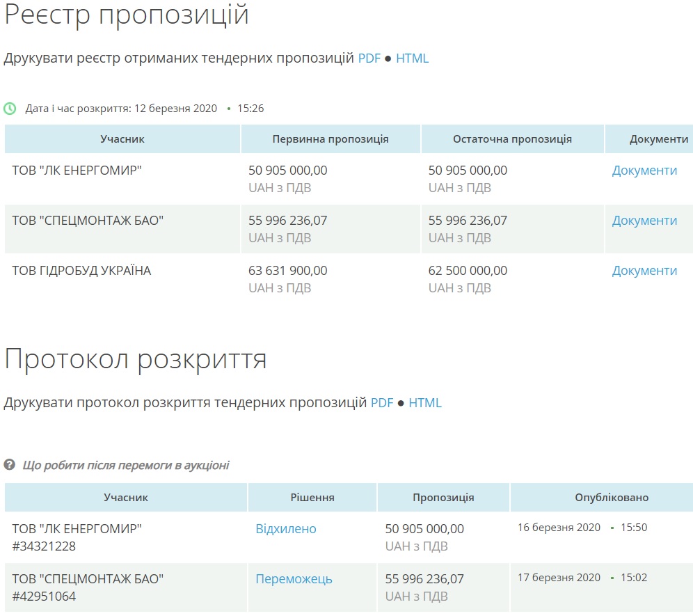Click the date 16 березня 2020
Screen dimensions: 693x616
pyautogui.click(x=559, y=528)
